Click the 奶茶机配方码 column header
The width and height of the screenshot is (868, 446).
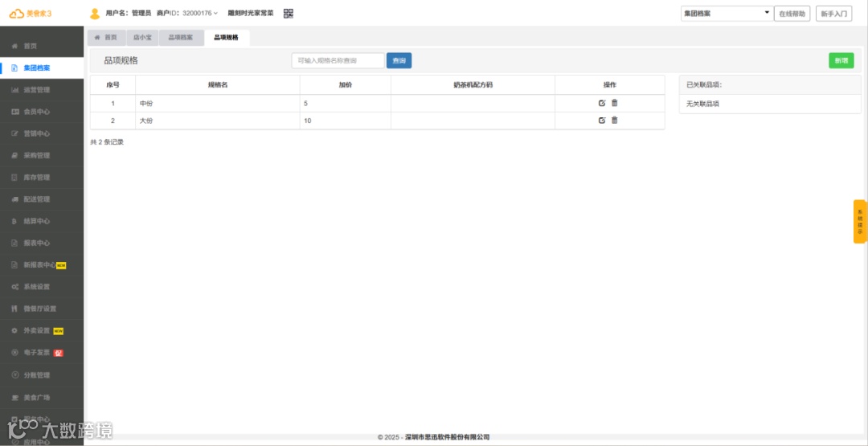click(473, 85)
